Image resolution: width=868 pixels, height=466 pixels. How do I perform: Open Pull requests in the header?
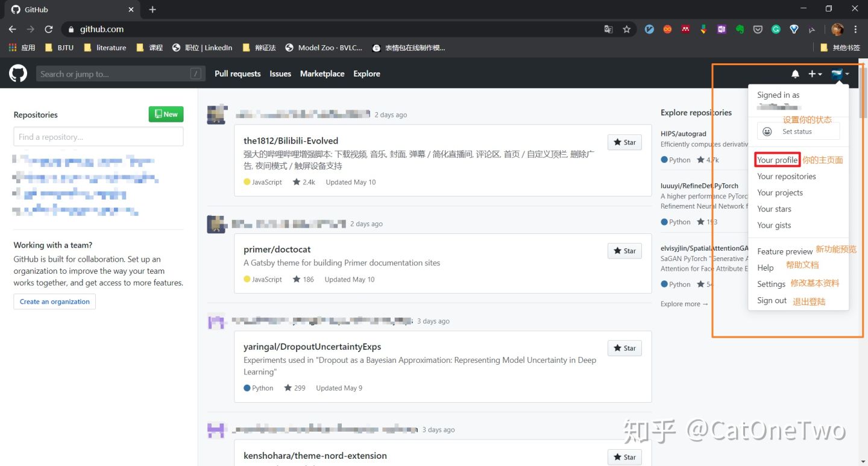point(237,74)
